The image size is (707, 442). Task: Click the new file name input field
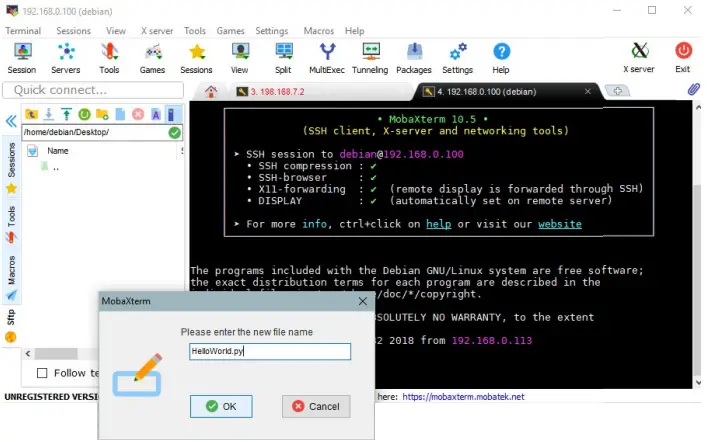270,351
